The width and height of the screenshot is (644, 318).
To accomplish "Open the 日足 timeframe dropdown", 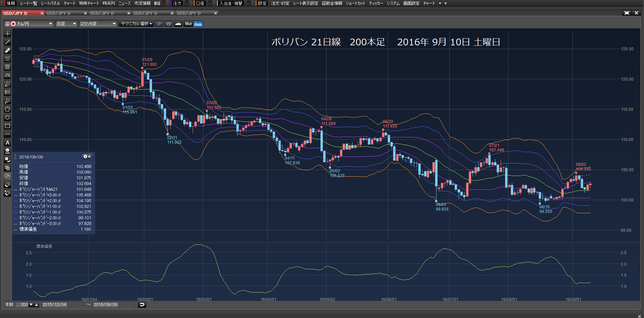I will (x=66, y=24).
